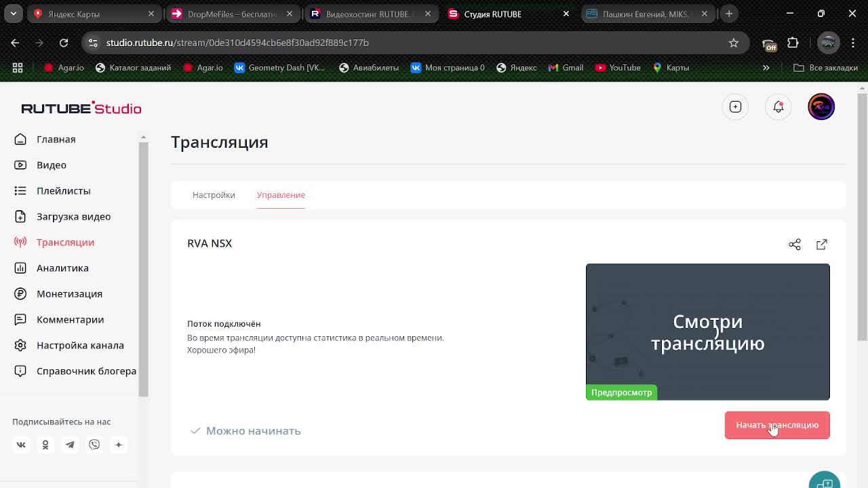Open the Viber social link icon
Screen dimensions: 868x488
[94, 445]
